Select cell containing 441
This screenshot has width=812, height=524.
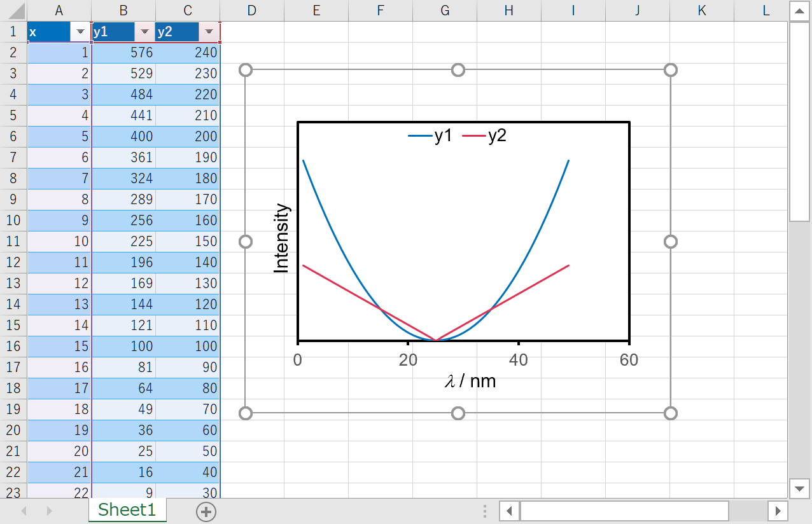123,116
